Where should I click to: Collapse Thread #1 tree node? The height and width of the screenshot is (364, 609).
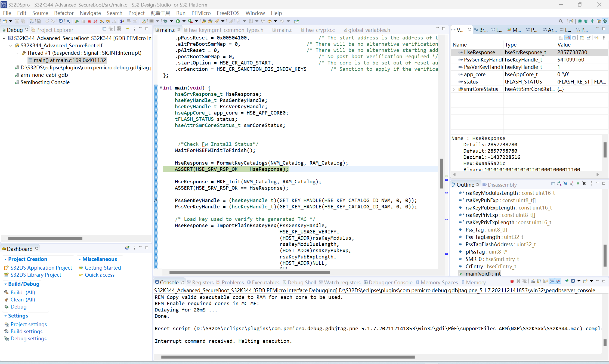[17, 53]
